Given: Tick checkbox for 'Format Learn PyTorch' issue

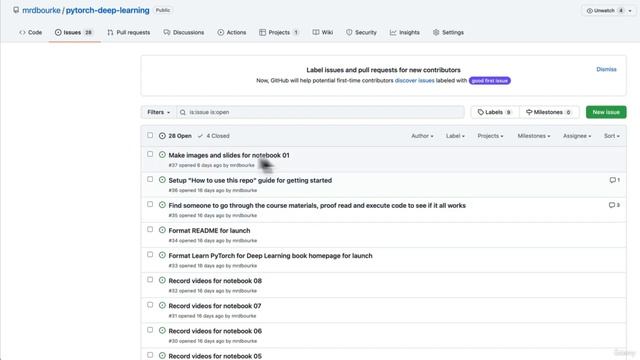Looking at the screenshot, I should pos(150,254).
